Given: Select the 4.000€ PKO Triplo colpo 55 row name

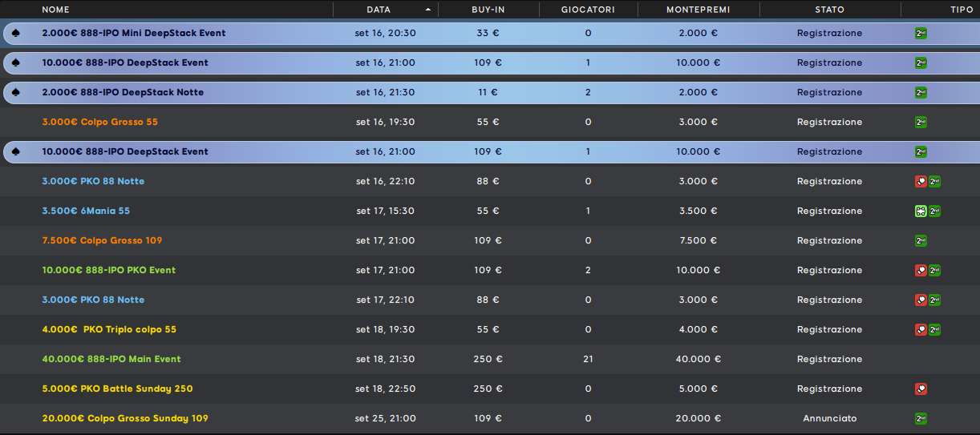Looking at the screenshot, I should pos(109,330).
